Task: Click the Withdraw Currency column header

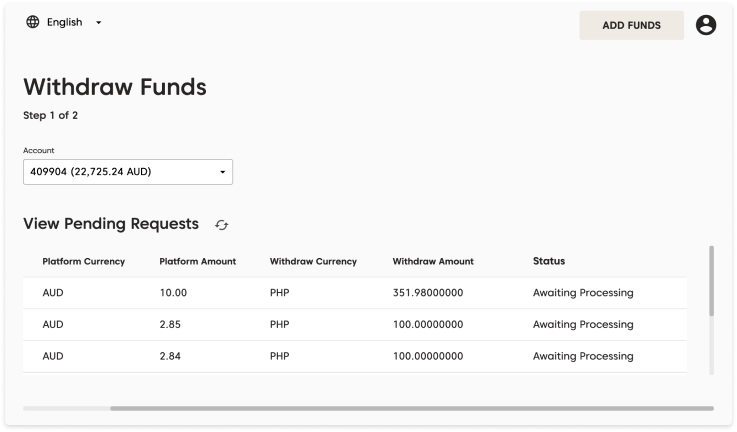Action: (313, 262)
